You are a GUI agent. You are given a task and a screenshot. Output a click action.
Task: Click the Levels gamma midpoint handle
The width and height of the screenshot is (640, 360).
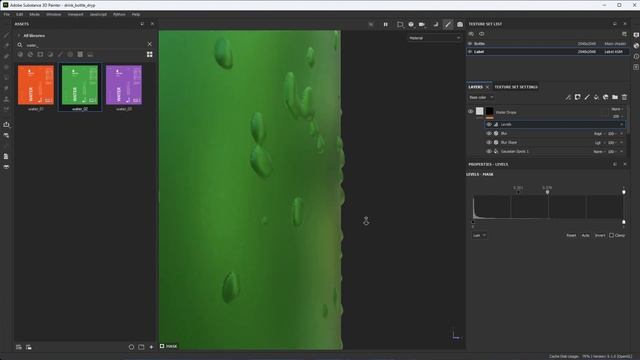(547, 192)
